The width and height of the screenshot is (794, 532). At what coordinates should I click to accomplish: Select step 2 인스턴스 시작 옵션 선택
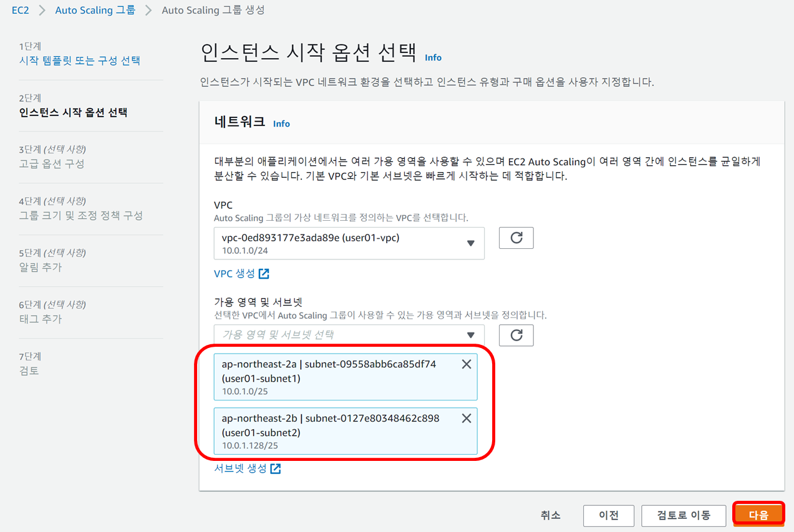tap(73, 112)
